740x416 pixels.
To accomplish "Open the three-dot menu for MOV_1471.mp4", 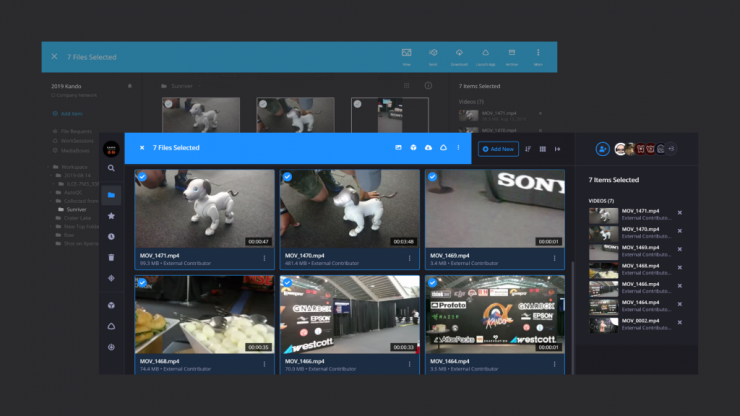I will pos(265,258).
